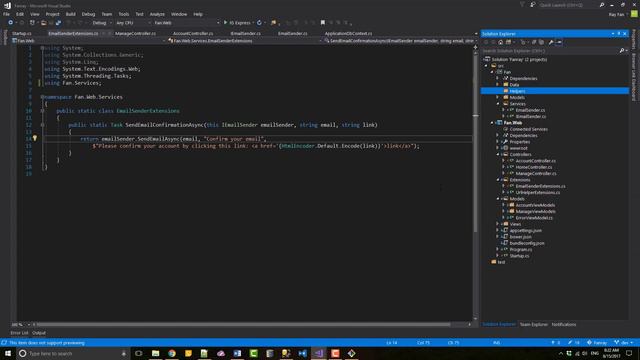Collapse the using directives outlining toggle
The height and width of the screenshot is (360, 640).
[42, 48]
